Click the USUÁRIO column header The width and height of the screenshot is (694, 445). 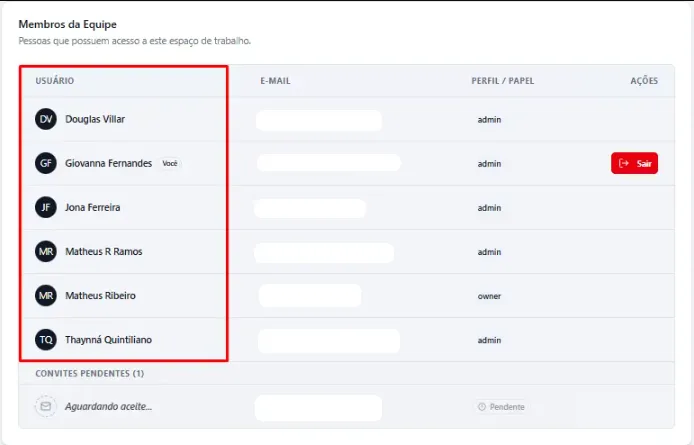point(55,81)
